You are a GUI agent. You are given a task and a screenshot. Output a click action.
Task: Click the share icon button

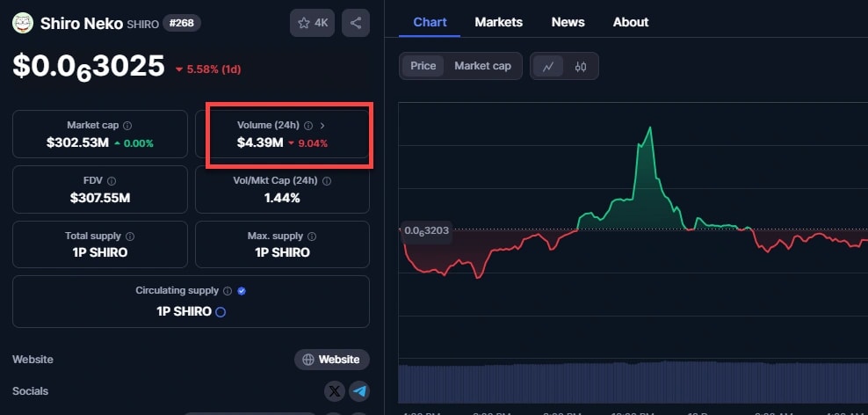[355, 23]
